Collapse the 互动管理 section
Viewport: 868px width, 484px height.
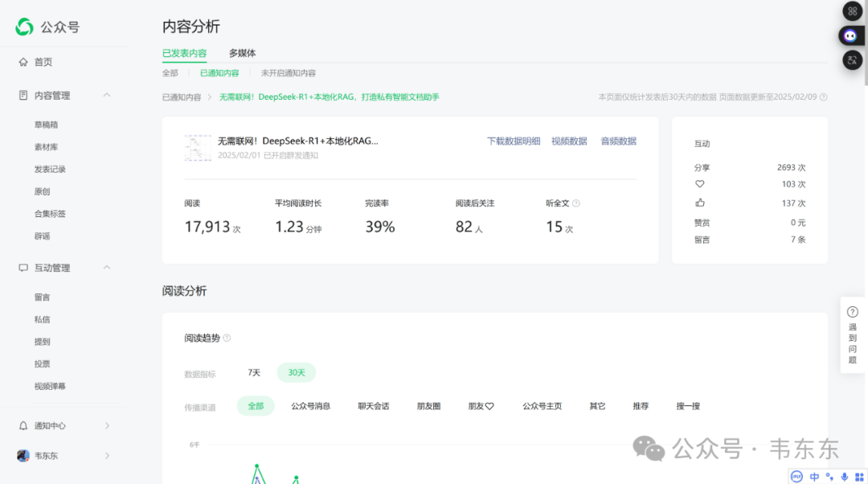[107, 268]
